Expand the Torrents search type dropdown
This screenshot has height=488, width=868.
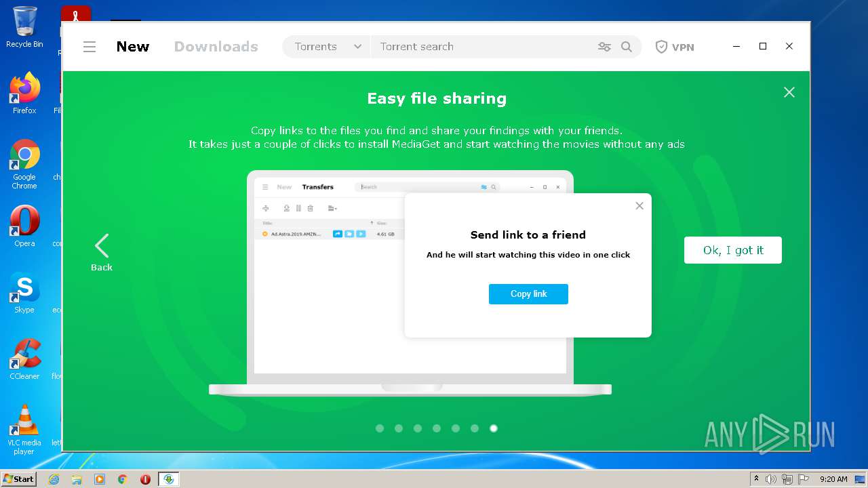(326, 47)
